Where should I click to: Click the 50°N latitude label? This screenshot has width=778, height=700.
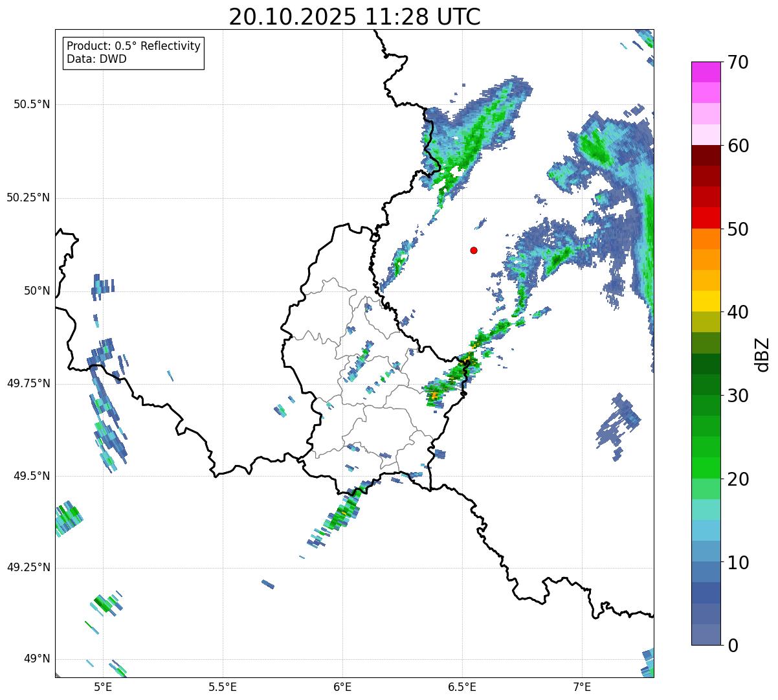click(37, 291)
